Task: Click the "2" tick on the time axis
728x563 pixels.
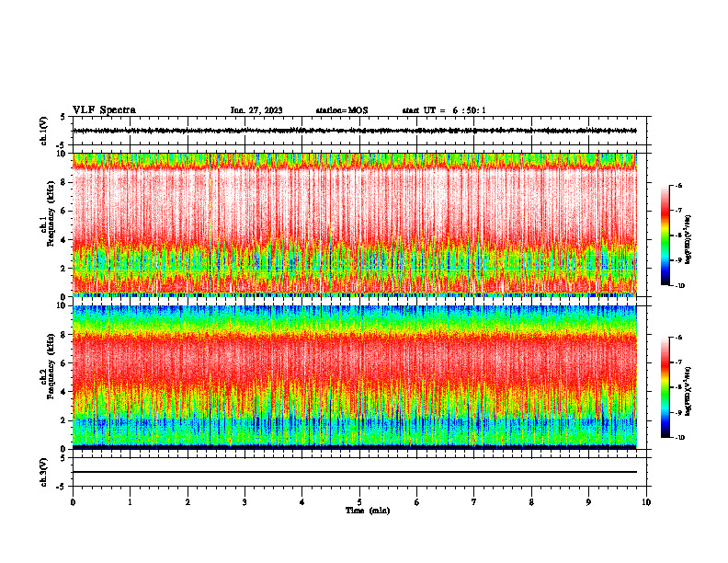Action: click(x=188, y=502)
